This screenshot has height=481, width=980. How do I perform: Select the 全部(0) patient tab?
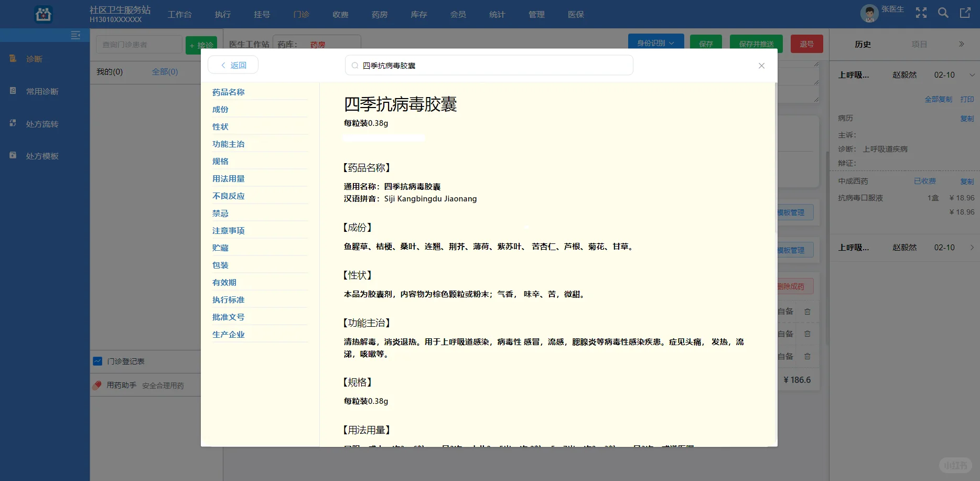pos(165,71)
